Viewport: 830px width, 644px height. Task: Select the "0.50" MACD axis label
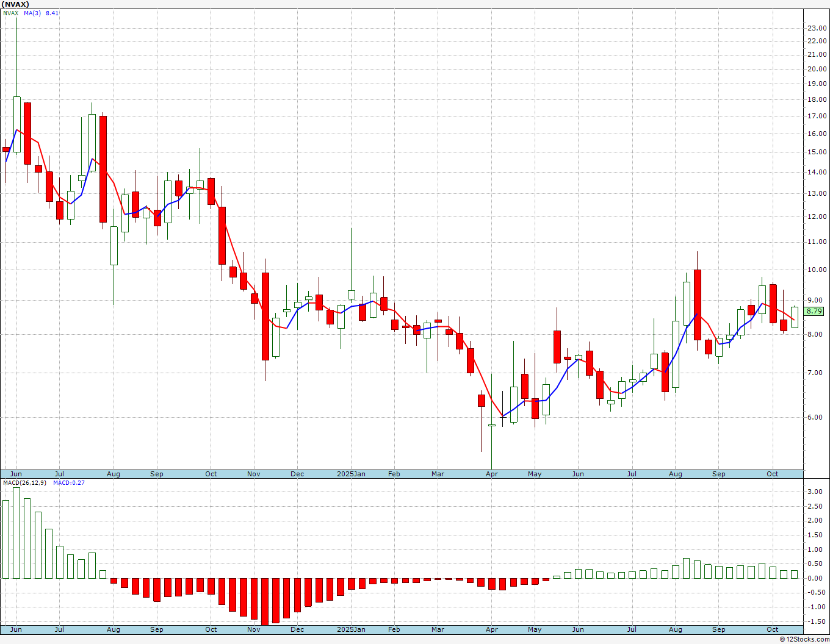coord(815,563)
